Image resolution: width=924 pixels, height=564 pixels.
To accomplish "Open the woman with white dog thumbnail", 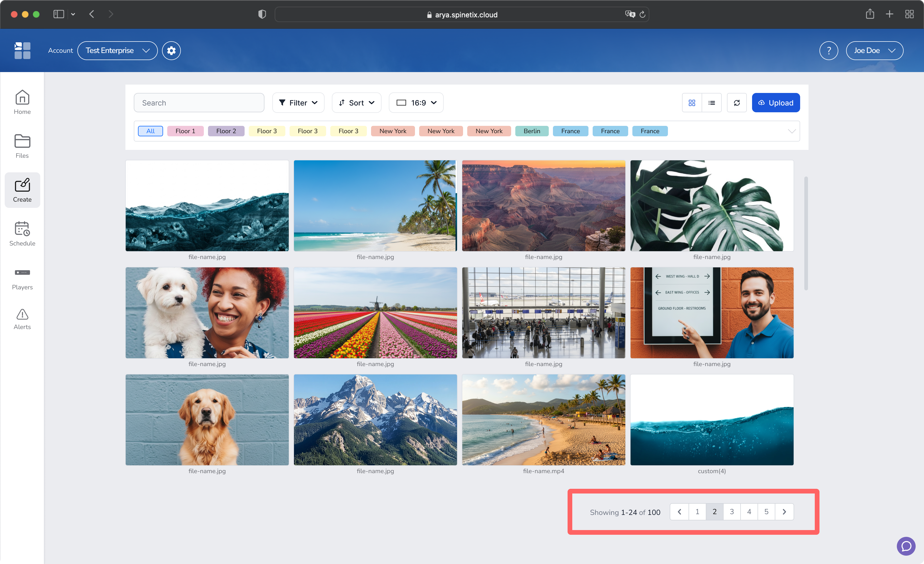I will 207,313.
